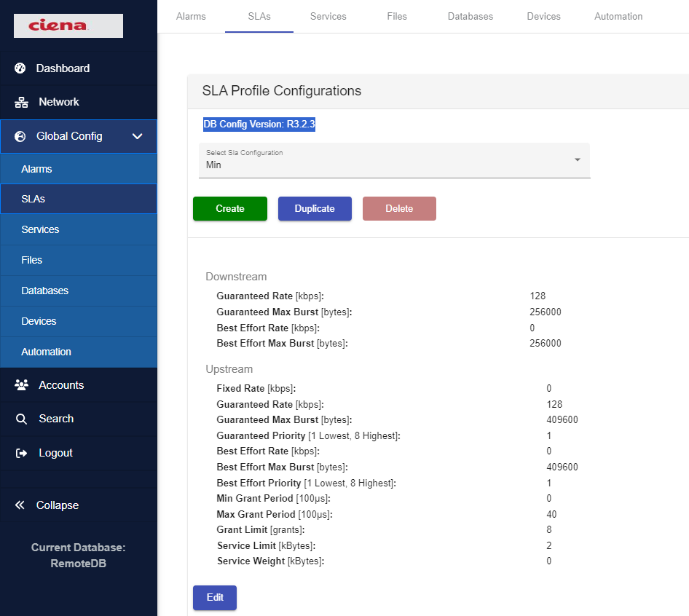The width and height of the screenshot is (689, 616).
Task: Select Files in the sidebar submenu
Action: click(x=79, y=260)
